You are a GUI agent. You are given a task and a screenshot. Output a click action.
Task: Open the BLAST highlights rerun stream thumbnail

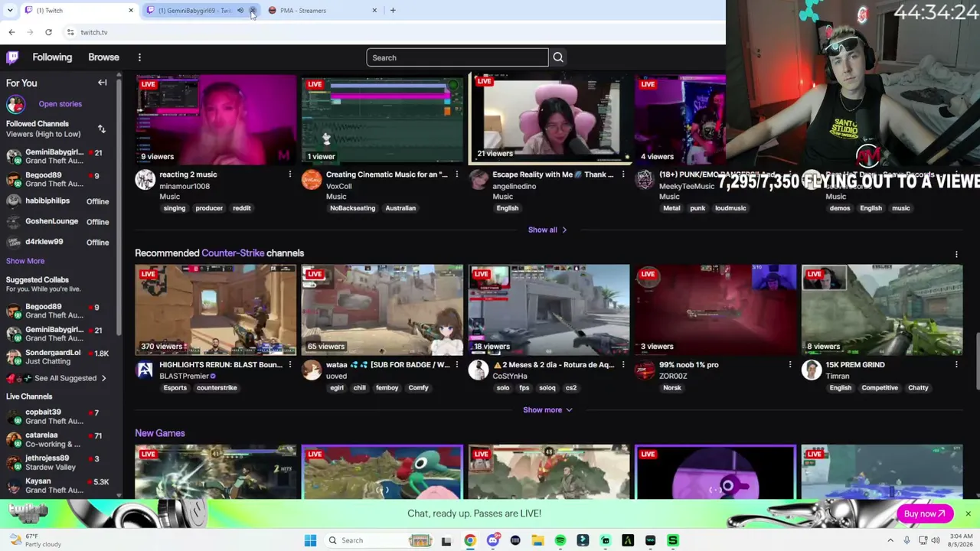[x=215, y=310]
